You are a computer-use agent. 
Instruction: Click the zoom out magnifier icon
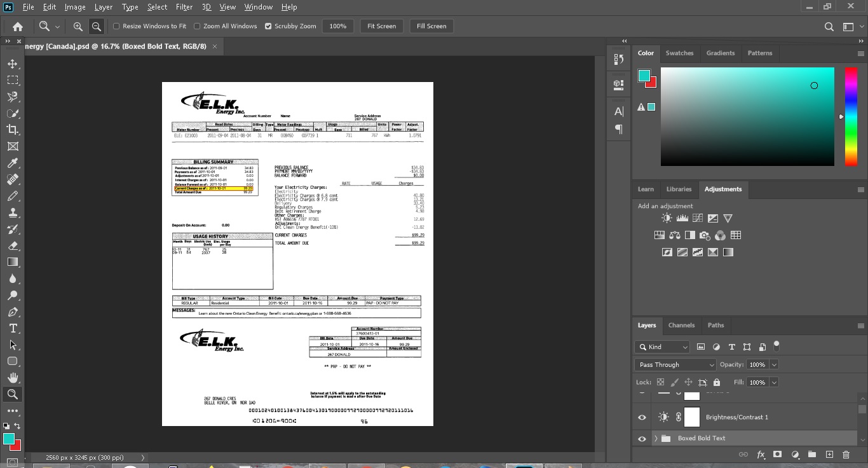(97, 26)
